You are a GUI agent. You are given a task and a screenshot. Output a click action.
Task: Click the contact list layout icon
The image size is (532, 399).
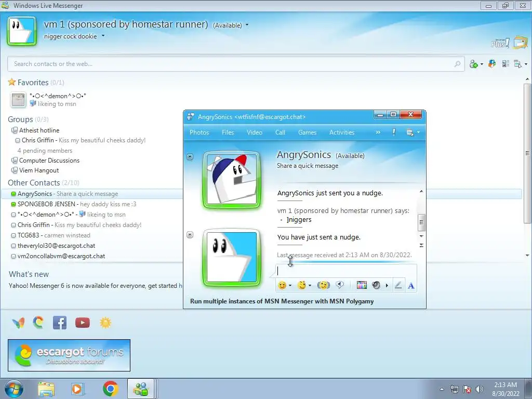click(506, 63)
